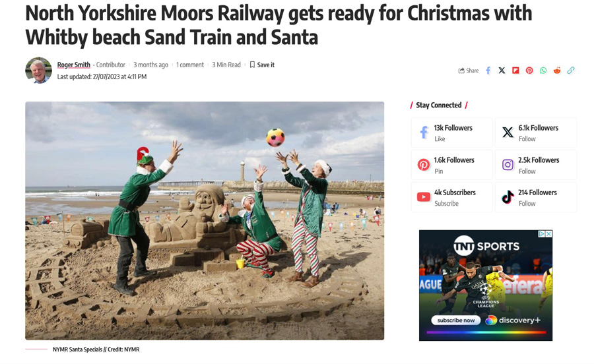Viewport: 594px width, 364px height.
Task: Share article on Pinterest icon
Action: tap(529, 71)
